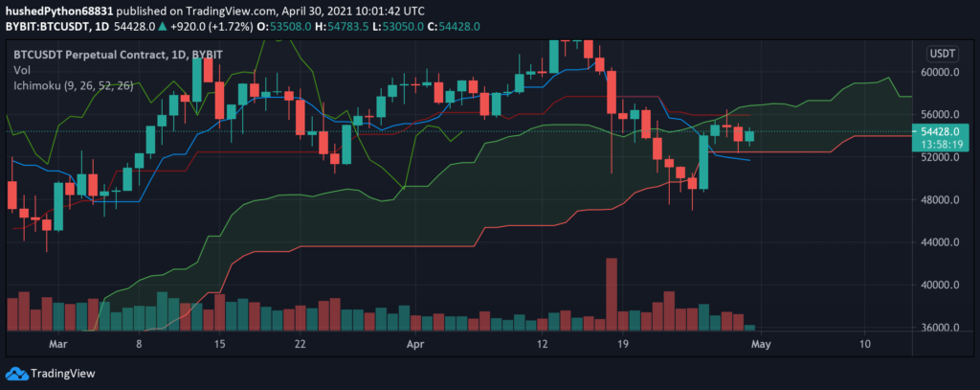This screenshot has width=980, height=390.
Task: Click the green 54428.0 current price tag
Action: (944, 131)
